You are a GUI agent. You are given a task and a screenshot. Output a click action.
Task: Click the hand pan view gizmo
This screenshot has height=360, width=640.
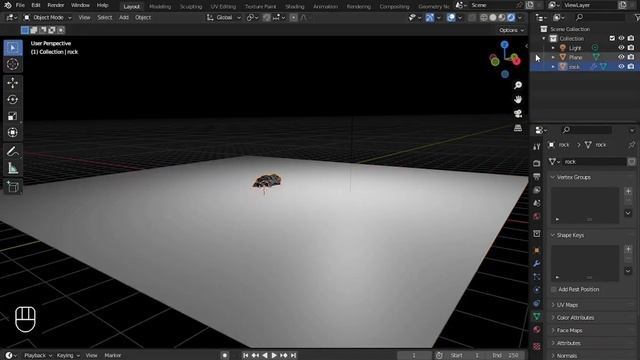pos(518,99)
